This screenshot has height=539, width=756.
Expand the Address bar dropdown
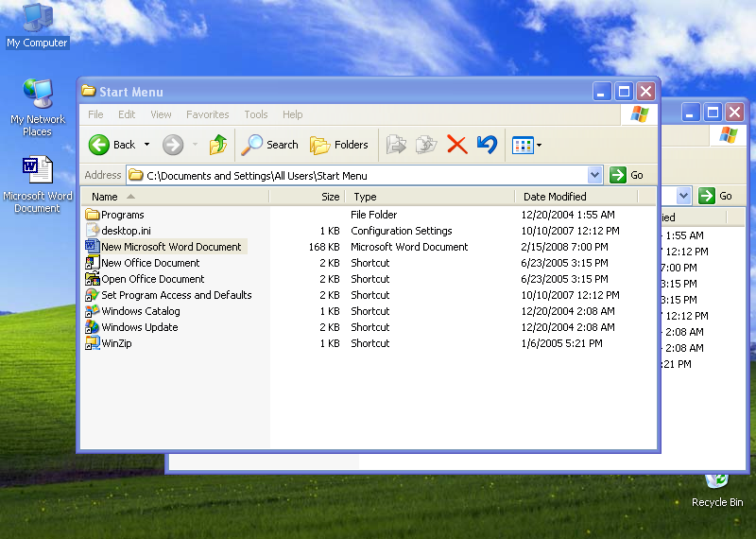coord(595,175)
